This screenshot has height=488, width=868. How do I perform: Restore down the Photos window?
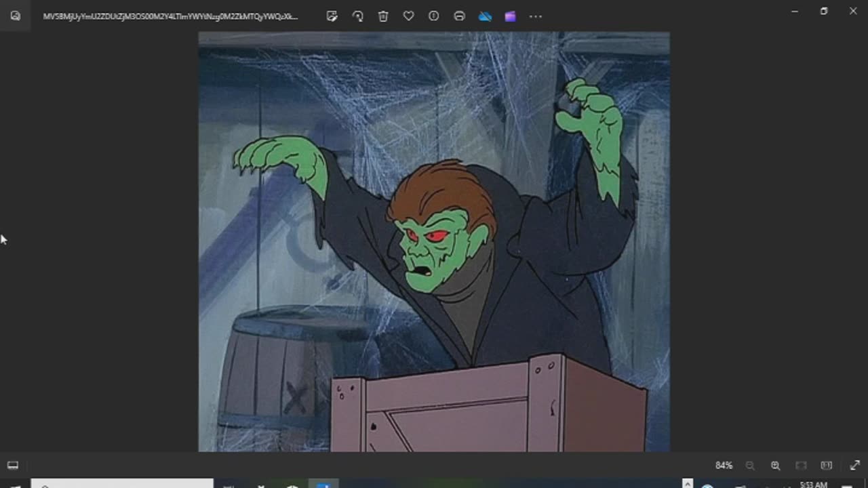(824, 11)
